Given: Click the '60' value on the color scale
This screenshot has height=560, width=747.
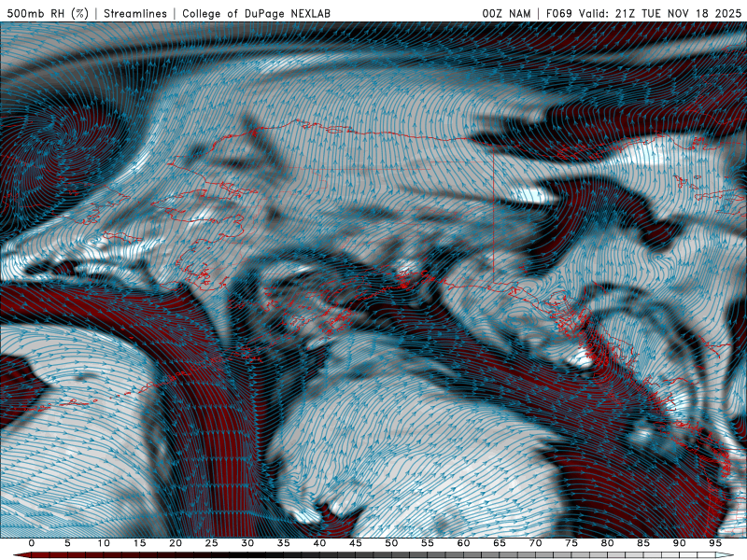Looking at the screenshot, I should coord(463,543).
